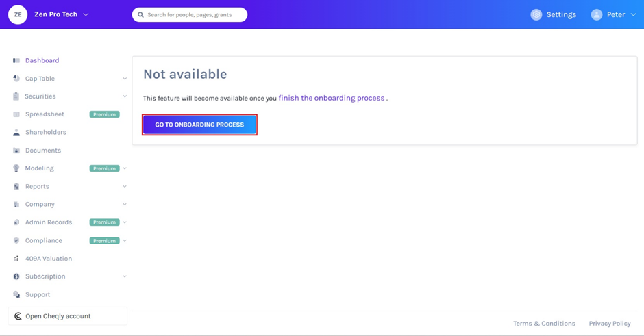
Task: Click the Spreadsheet grid icon
Action: click(x=16, y=114)
